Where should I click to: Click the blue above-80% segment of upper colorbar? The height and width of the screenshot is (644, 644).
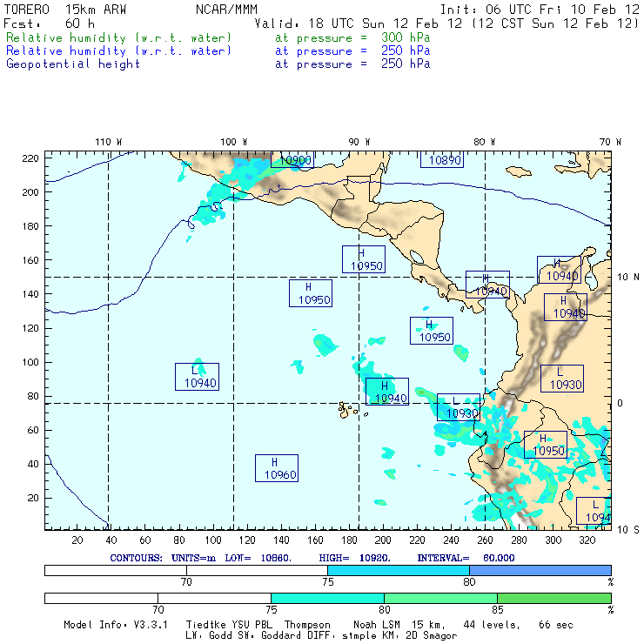540,570
